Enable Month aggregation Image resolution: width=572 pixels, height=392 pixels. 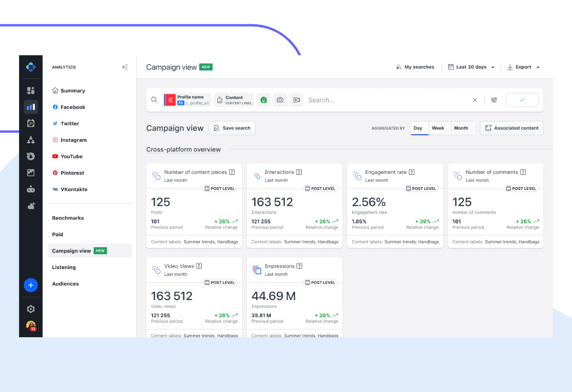pos(461,128)
